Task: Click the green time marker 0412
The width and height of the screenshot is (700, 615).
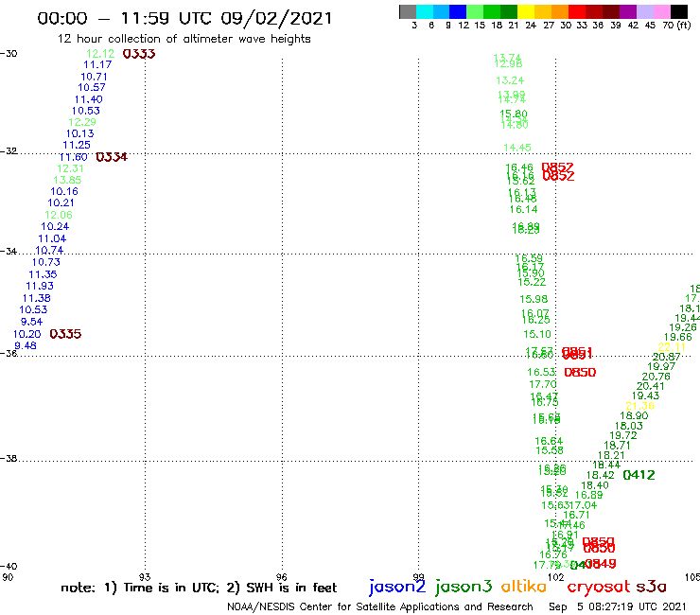Action: click(x=639, y=475)
